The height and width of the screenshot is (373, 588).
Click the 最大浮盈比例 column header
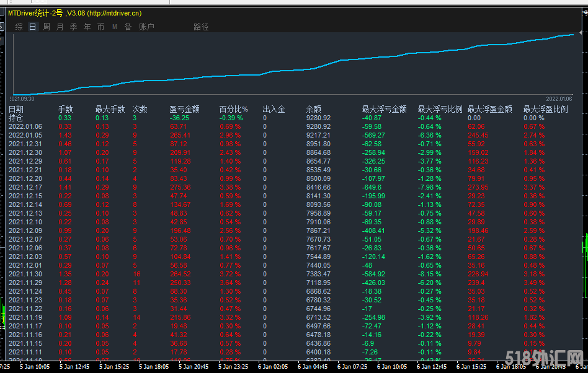545,109
